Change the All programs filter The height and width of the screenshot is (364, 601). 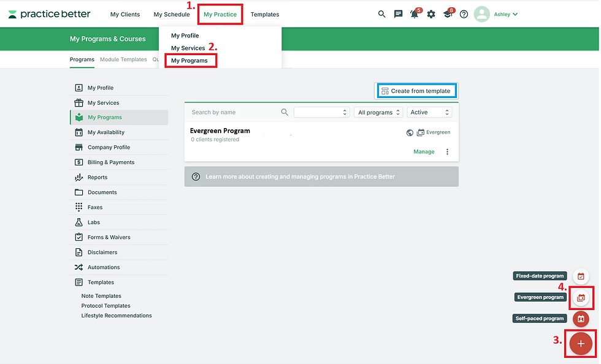click(x=377, y=112)
